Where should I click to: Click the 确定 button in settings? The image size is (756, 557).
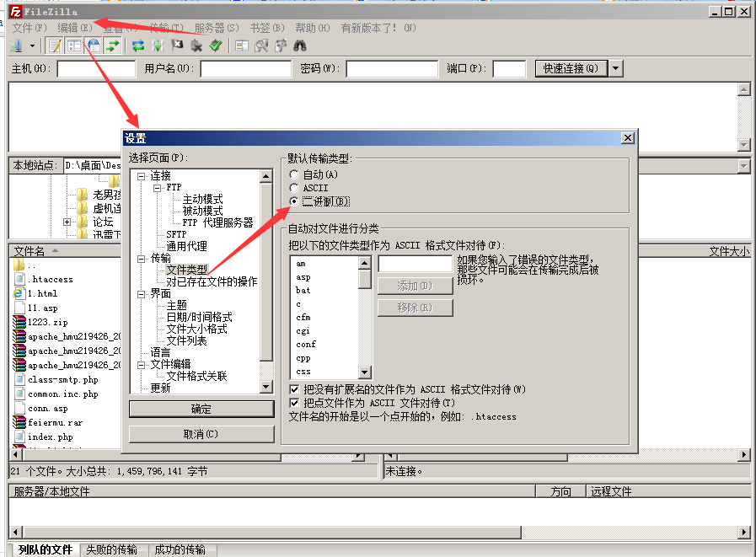click(201, 409)
